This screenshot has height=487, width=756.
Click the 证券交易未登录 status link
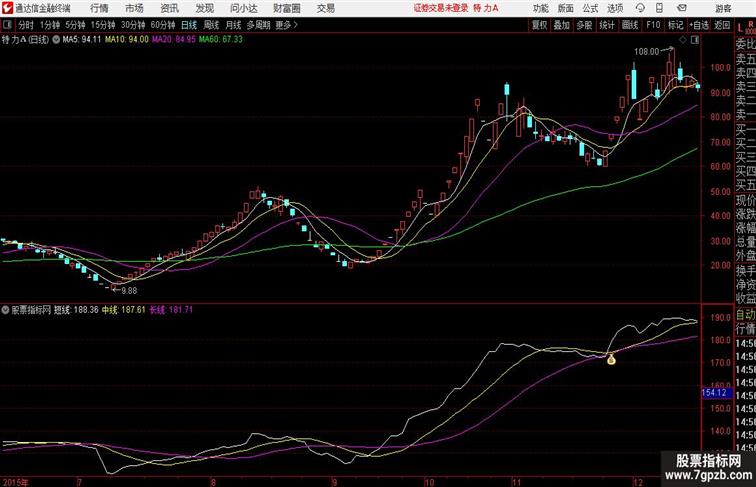[441, 8]
